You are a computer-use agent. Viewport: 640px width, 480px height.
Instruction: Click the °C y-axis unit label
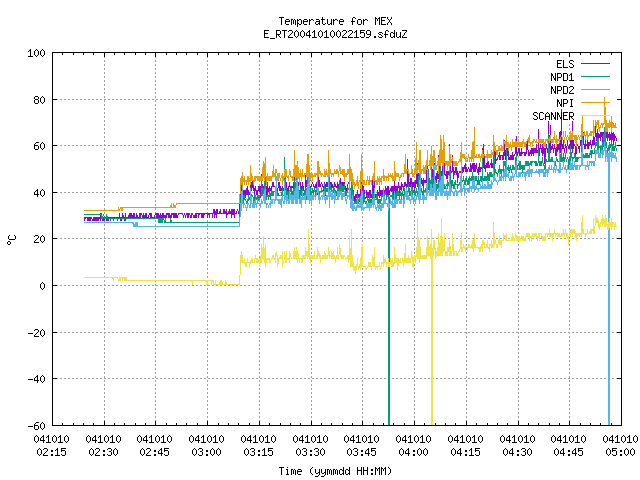(x=12, y=240)
